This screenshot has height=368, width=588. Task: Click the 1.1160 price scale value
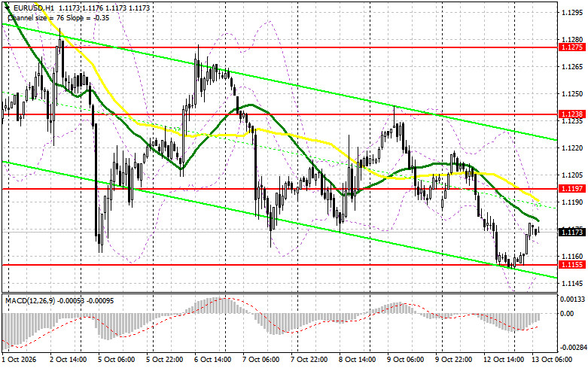point(572,257)
